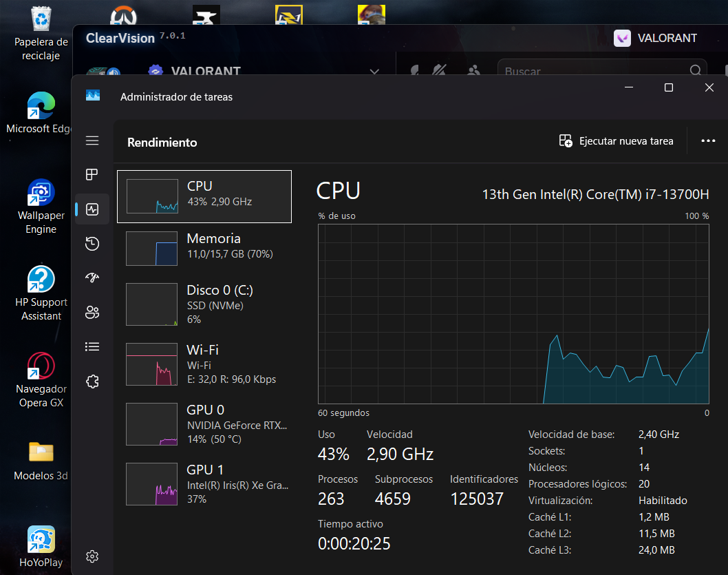Viewport: 728px width, 575px height.
Task: Open Papelera de reciclaje desktop icon
Action: 41,33
